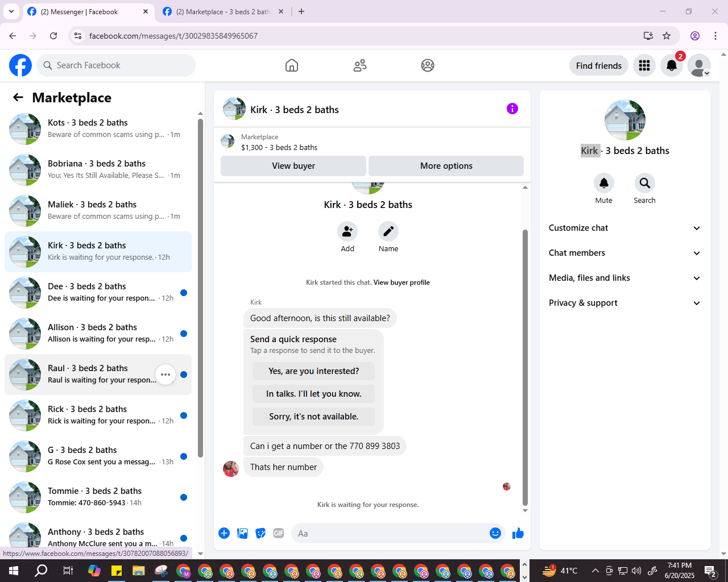Open the emoji picker in message field
Image resolution: width=728 pixels, height=582 pixels.
point(495,533)
